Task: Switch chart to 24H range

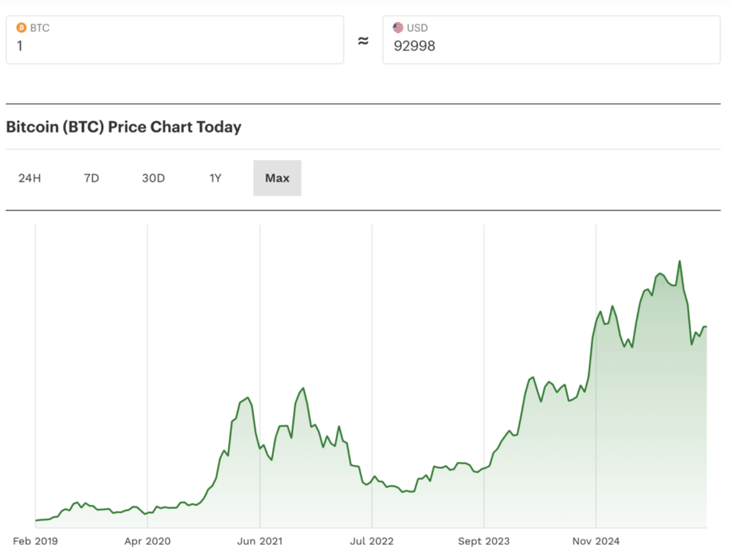Action: (30, 178)
